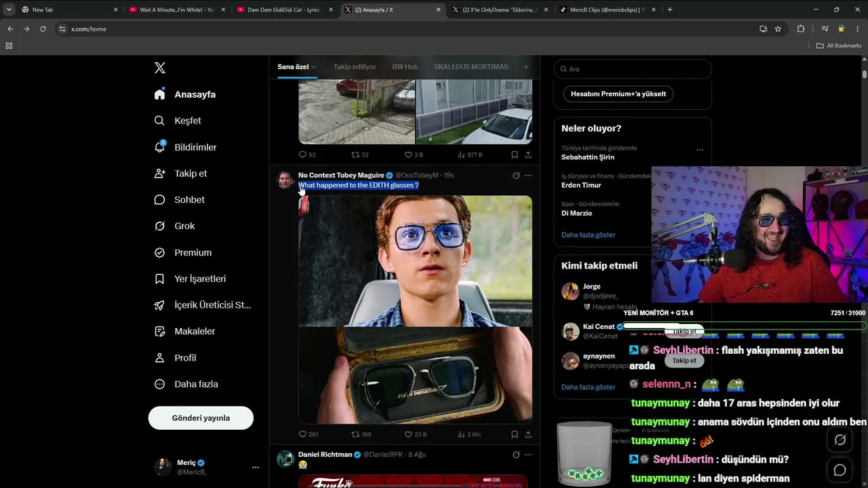This screenshot has width=868, height=488.
Task: Show more trends under Neler oluyor
Action: pyautogui.click(x=588, y=235)
